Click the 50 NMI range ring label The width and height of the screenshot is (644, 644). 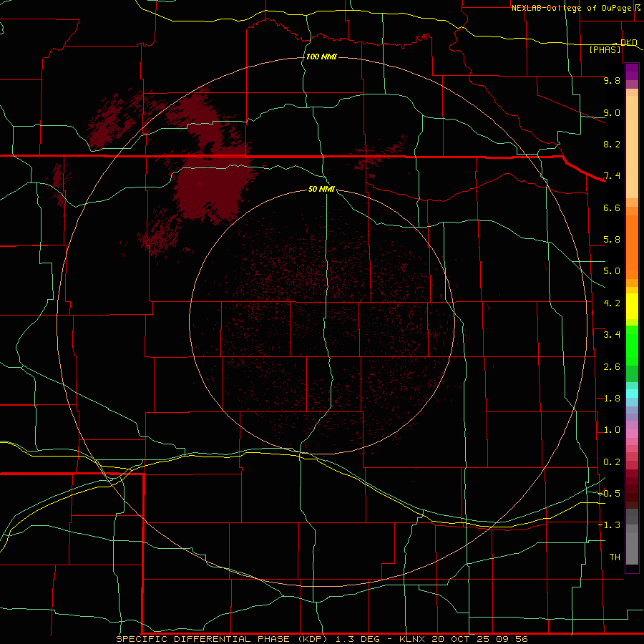point(321,189)
